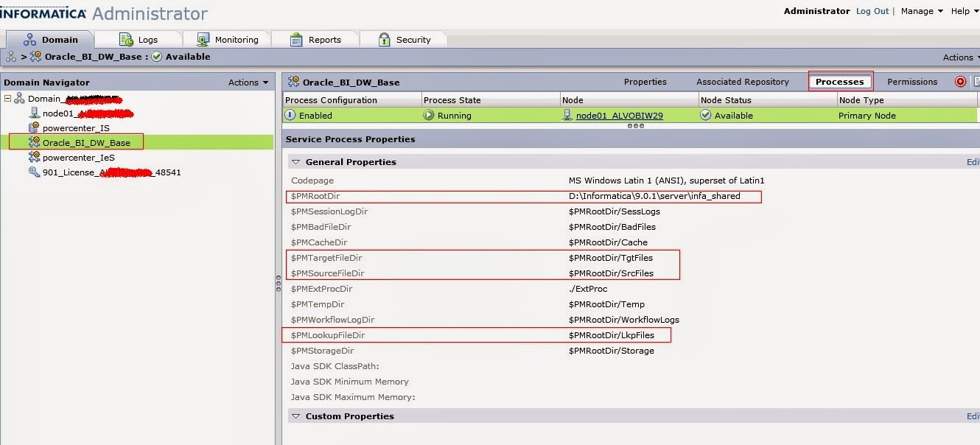Sort by Process State column header
Image resolution: width=980 pixels, height=445 pixels.
491,99
